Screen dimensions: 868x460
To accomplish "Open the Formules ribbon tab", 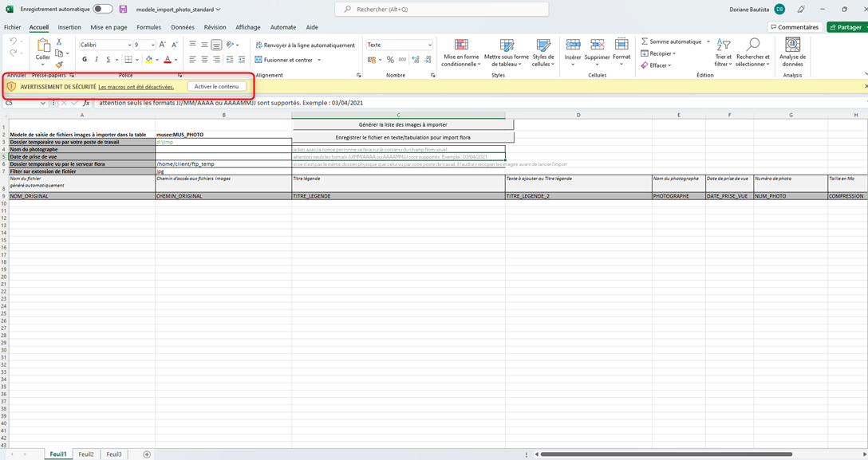I will [x=148, y=27].
